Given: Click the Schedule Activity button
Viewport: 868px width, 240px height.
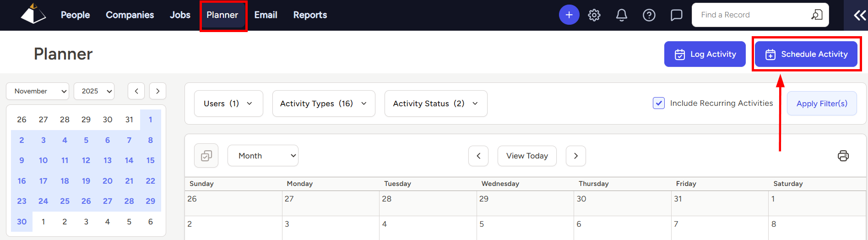Looking at the screenshot, I should tap(806, 54).
